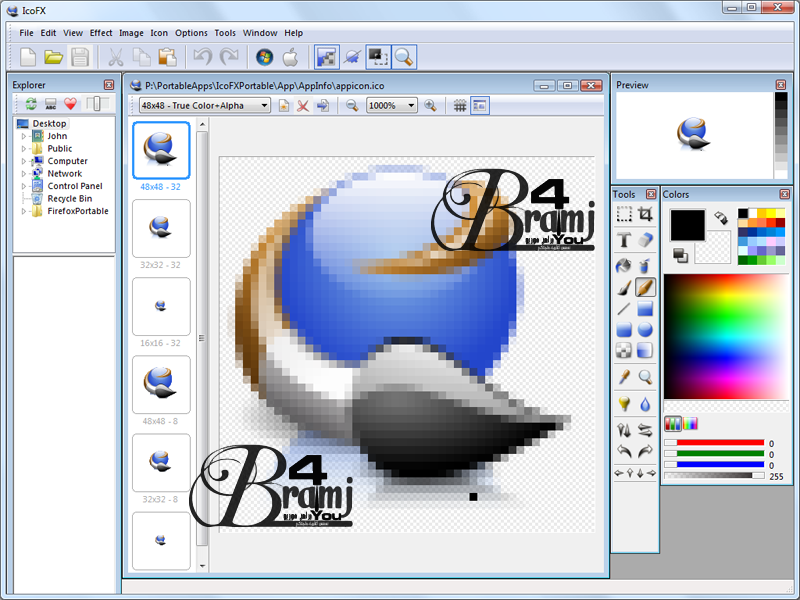Switch to the rainbow HSB color mode
Viewport: 800px width, 600px height.
coord(690,423)
